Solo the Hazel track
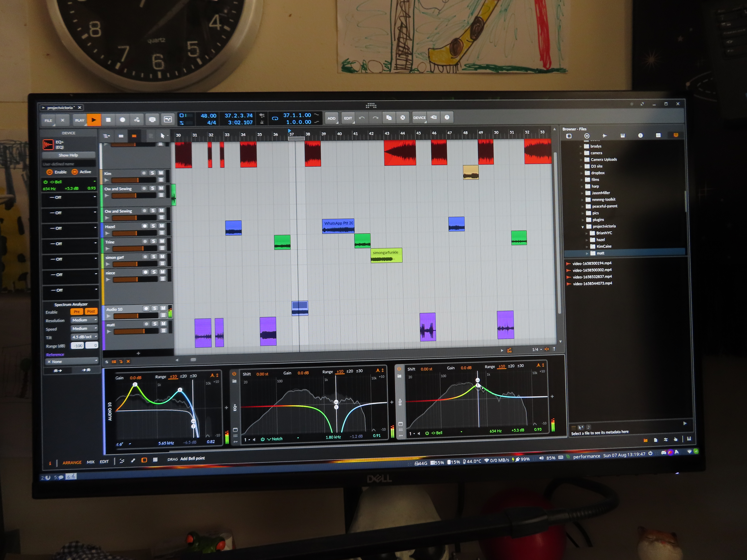This screenshot has height=560, width=747. tap(153, 226)
